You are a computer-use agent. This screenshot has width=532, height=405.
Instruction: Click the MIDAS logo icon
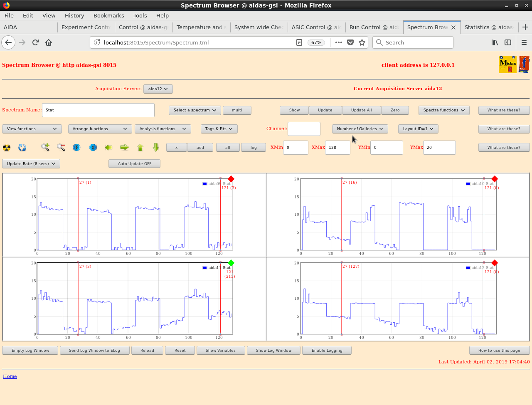click(507, 64)
